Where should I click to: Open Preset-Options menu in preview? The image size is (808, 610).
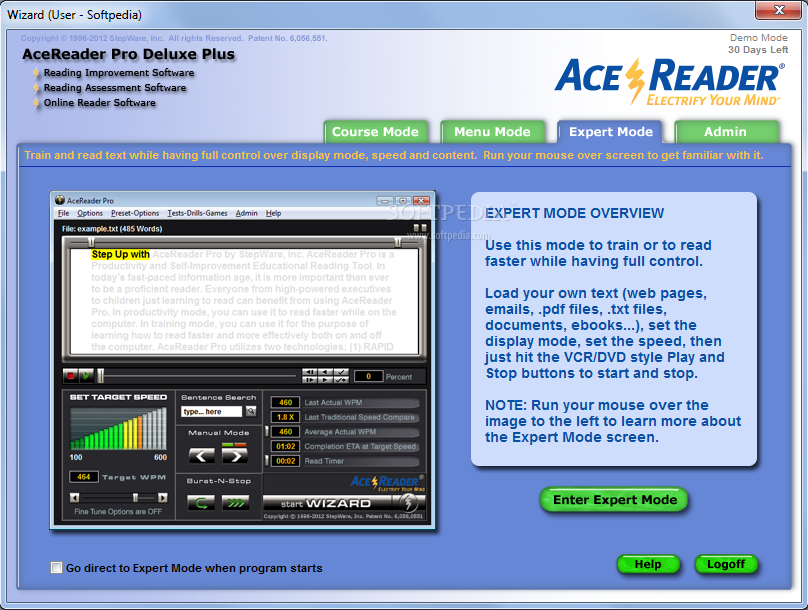click(135, 213)
